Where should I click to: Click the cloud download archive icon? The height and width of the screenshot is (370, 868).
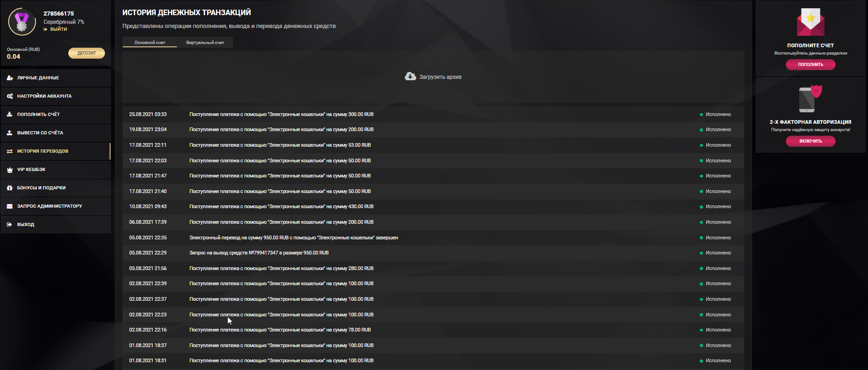point(410,77)
